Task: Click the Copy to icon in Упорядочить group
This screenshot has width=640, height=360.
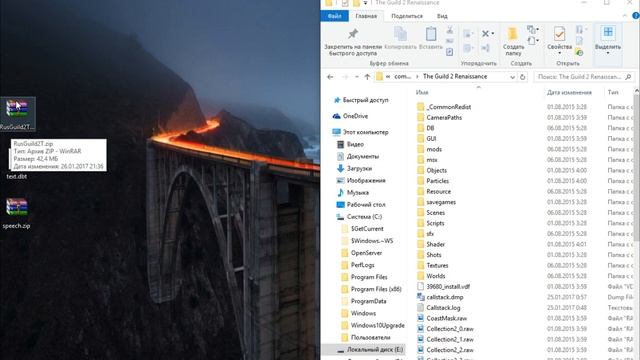Action: (x=469, y=49)
